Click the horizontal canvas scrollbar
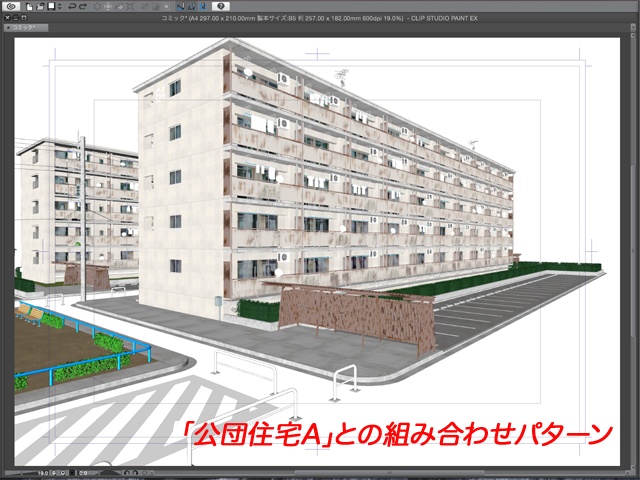Viewport: 640px width, 480px height. tap(388, 473)
